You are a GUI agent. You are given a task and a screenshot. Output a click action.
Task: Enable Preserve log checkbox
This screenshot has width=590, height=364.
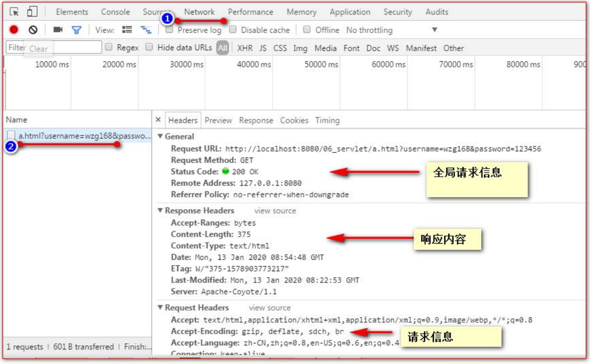point(169,29)
